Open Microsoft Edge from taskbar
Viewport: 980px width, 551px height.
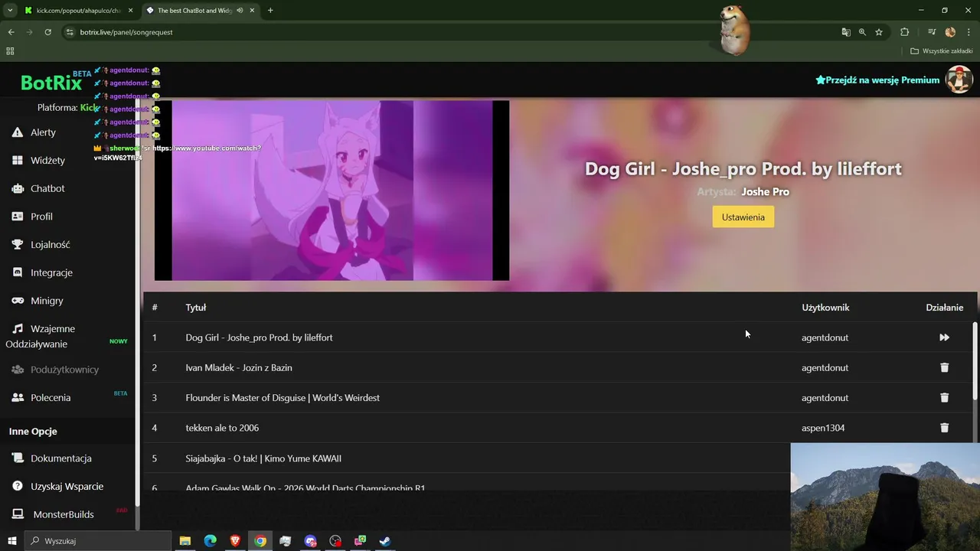pos(211,541)
